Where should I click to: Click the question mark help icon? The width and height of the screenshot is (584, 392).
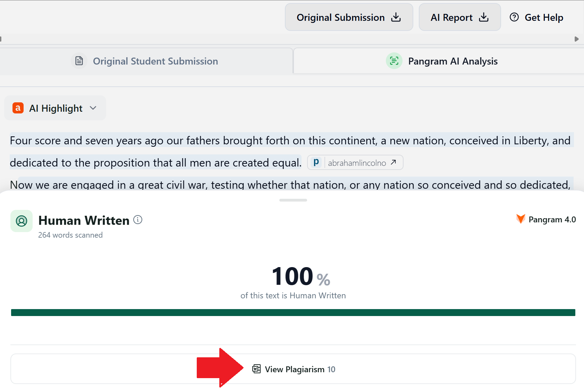pos(514,17)
